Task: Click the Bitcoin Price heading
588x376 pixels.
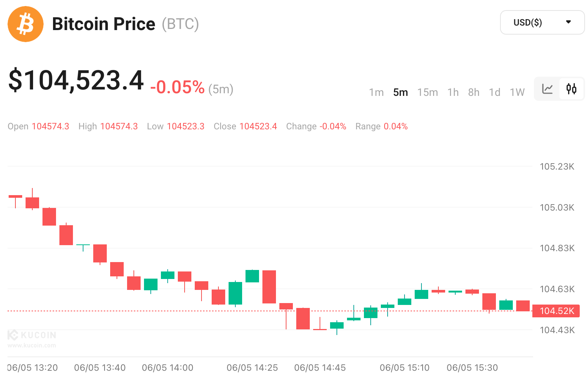Action: [x=103, y=24]
